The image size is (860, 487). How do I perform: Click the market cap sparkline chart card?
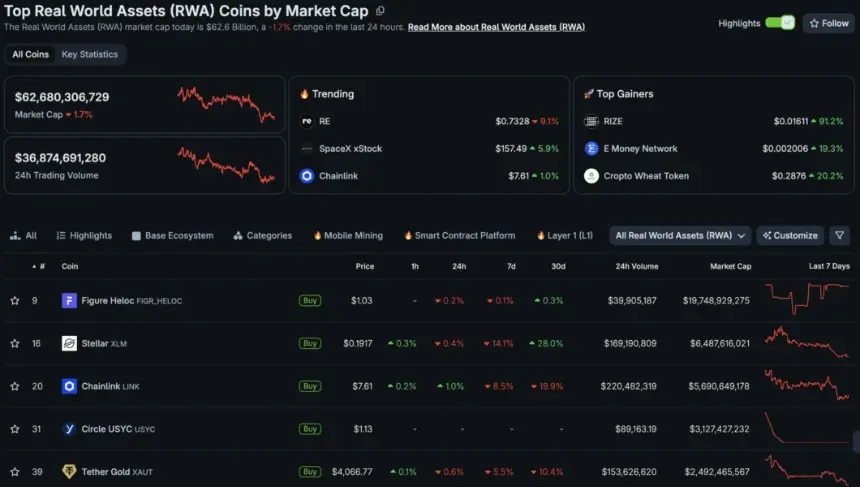tap(145, 104)
